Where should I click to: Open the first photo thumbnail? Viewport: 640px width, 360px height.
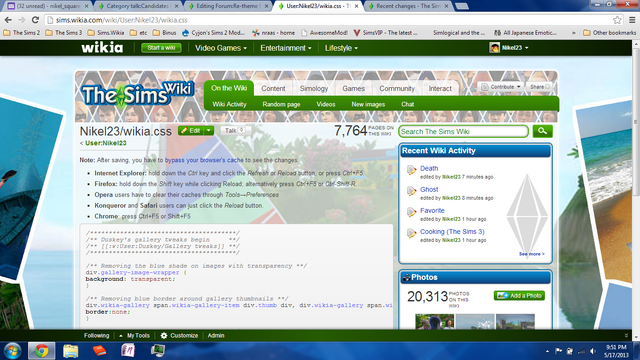434,321
